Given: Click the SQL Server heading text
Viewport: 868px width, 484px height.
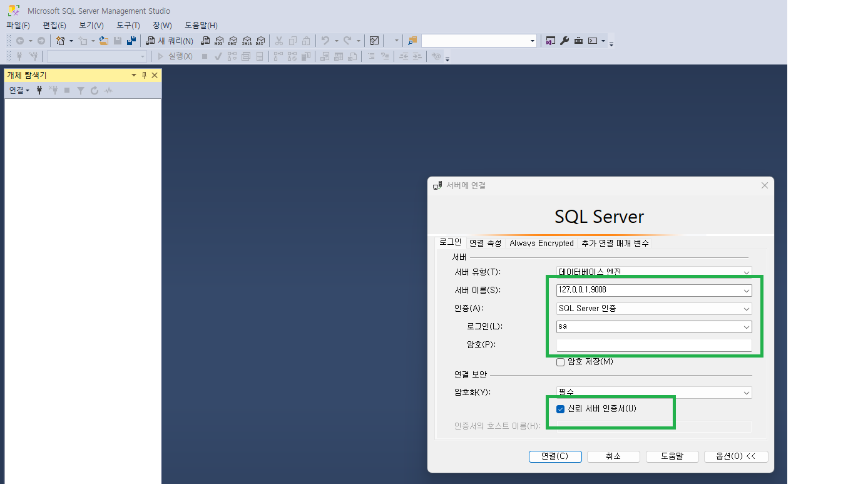Looking at the screenshot, I should click(600, 217).
